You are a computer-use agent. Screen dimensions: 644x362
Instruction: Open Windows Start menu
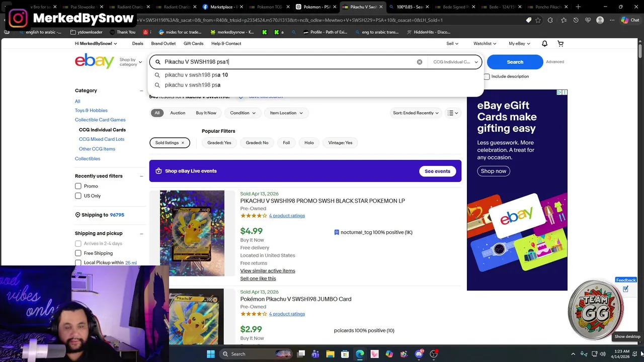coord(211,354)
